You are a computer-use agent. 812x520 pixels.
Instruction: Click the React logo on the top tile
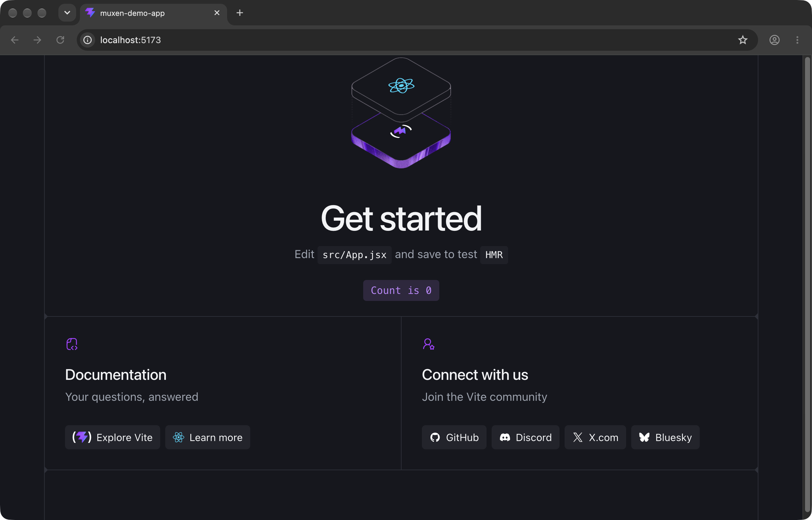coord(401,85)
